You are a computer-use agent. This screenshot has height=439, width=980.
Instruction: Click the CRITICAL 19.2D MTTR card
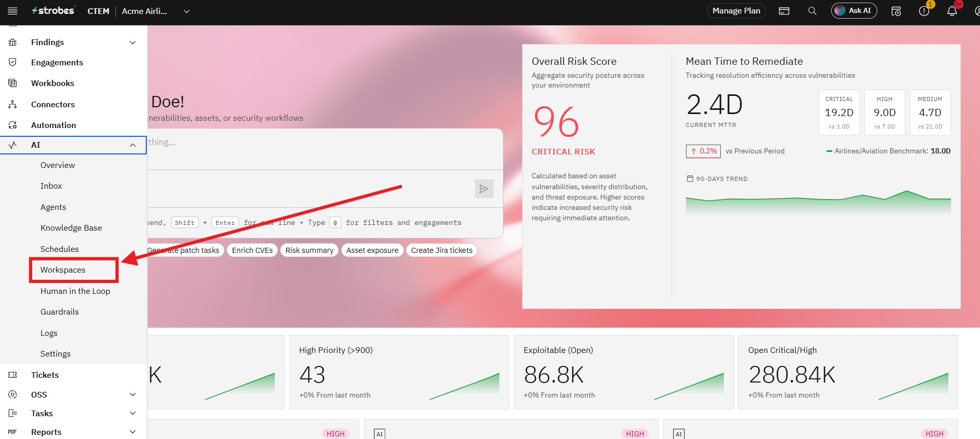(x=839, y=112)
